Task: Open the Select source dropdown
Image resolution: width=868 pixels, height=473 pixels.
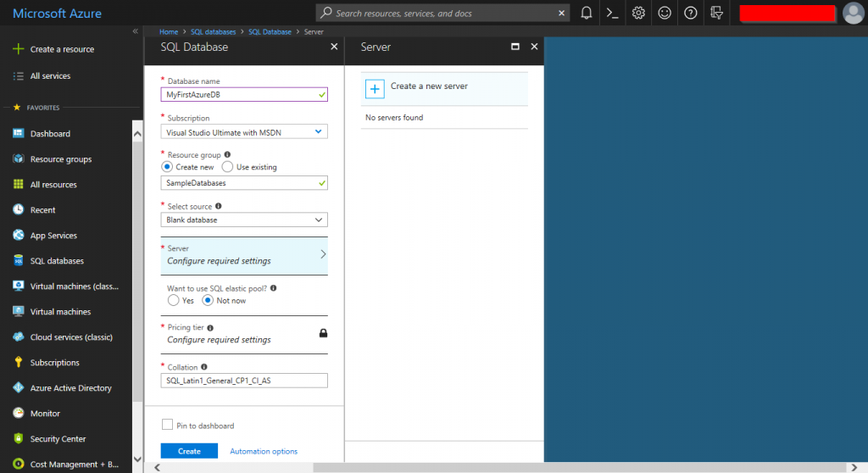Action: [x=244, y=220]
